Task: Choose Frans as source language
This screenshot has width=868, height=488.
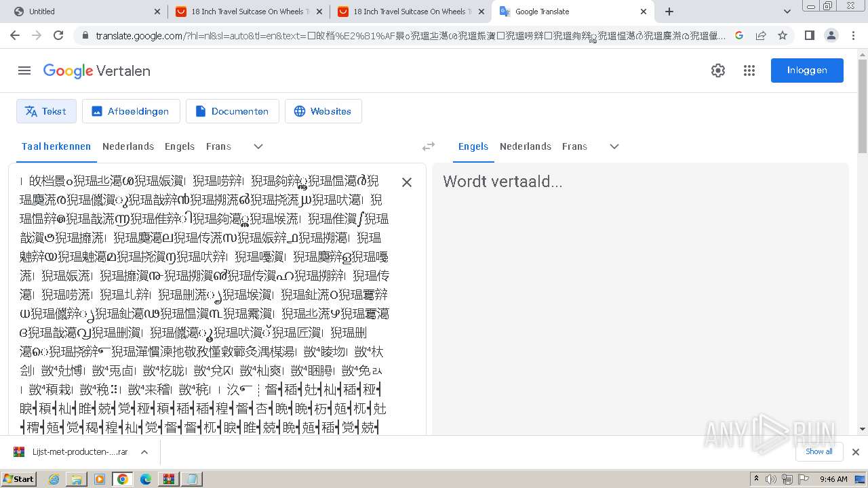Action: pyautogui.click(x=218, y=146)
